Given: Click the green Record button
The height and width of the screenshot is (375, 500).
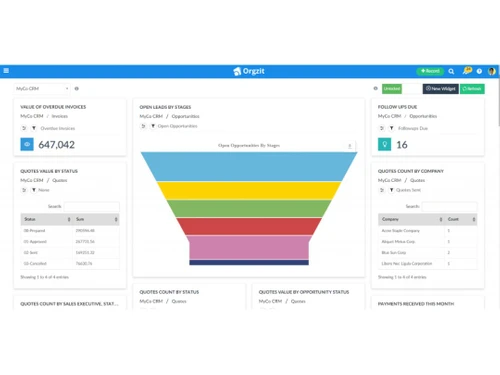Looking at the screenshot, I should (430, 71).
